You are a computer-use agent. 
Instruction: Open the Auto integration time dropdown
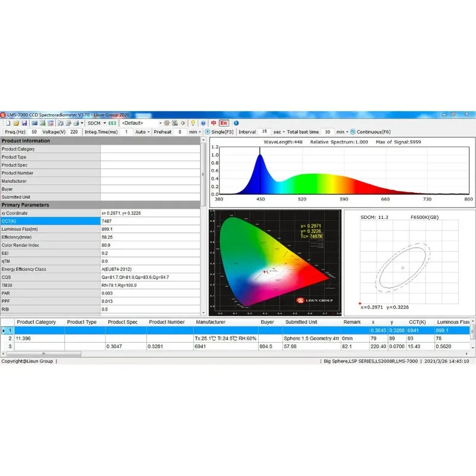[x=142, y=131]
